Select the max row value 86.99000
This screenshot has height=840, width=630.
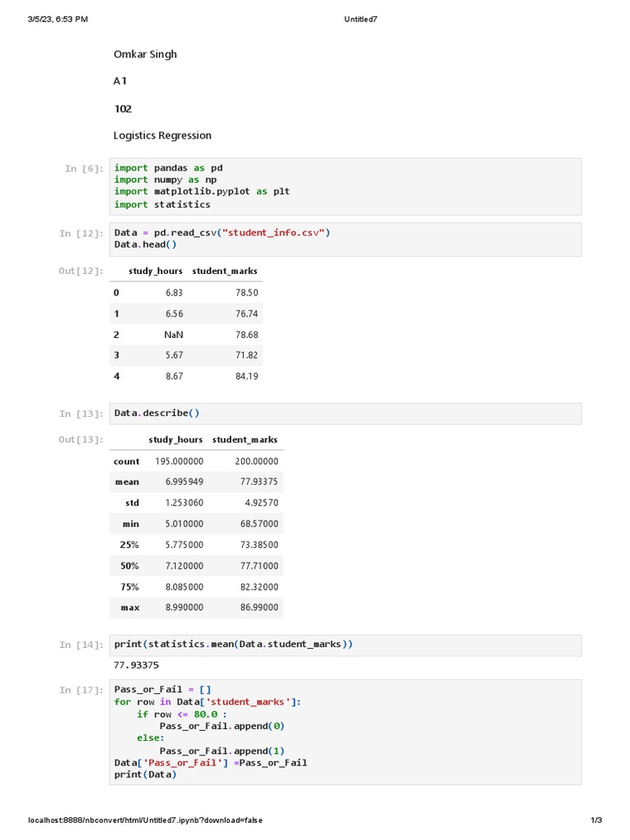(x=259, y=608)
